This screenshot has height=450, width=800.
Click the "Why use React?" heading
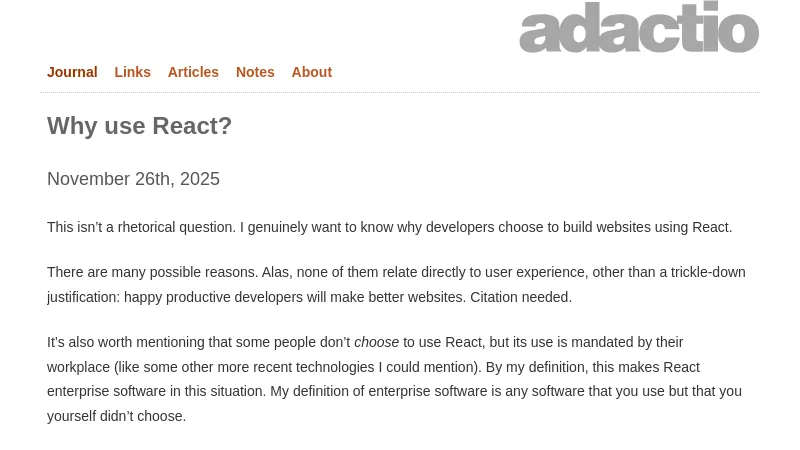click(139, 126)
